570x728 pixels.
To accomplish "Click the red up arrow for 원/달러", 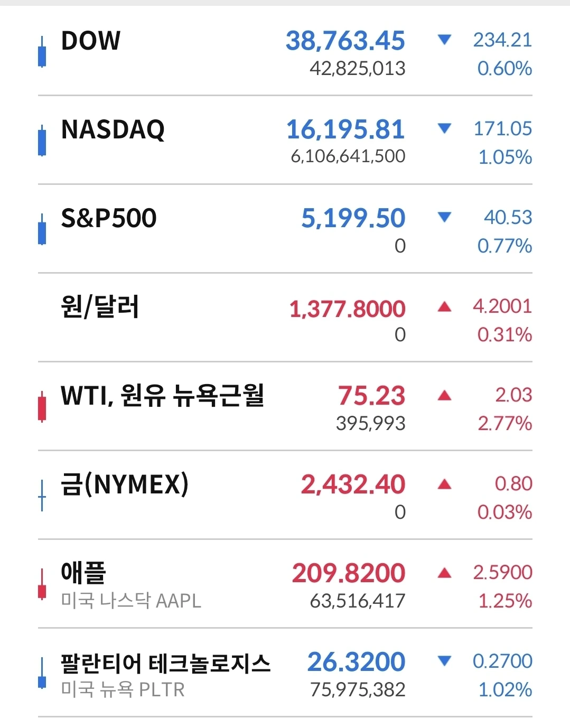I will 444,306.
